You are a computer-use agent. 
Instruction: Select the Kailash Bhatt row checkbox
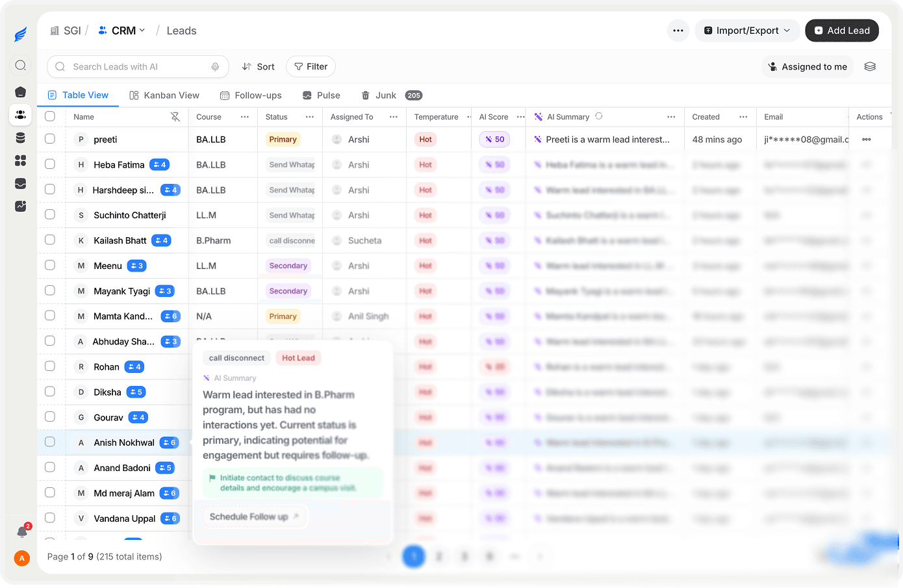tap(50, 240)
